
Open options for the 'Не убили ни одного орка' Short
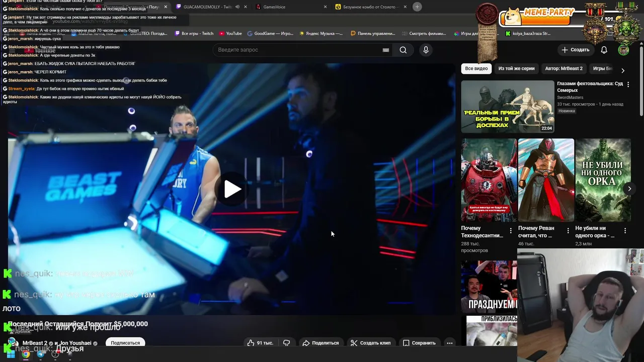tap(625, 231)
